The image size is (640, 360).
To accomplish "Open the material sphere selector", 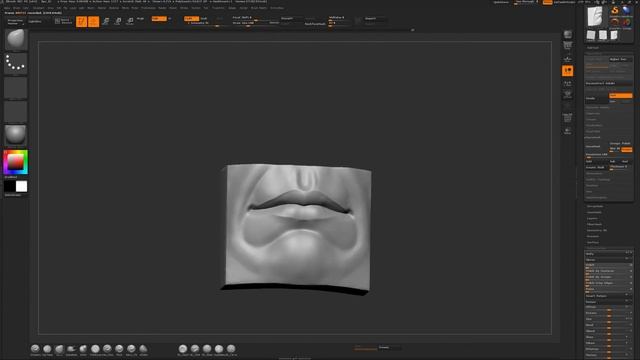I will click(x=16, y=135).
